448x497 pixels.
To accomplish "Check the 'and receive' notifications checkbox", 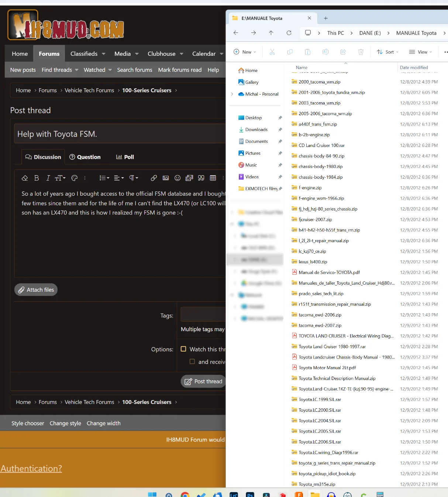I will [x=192, y=361].
